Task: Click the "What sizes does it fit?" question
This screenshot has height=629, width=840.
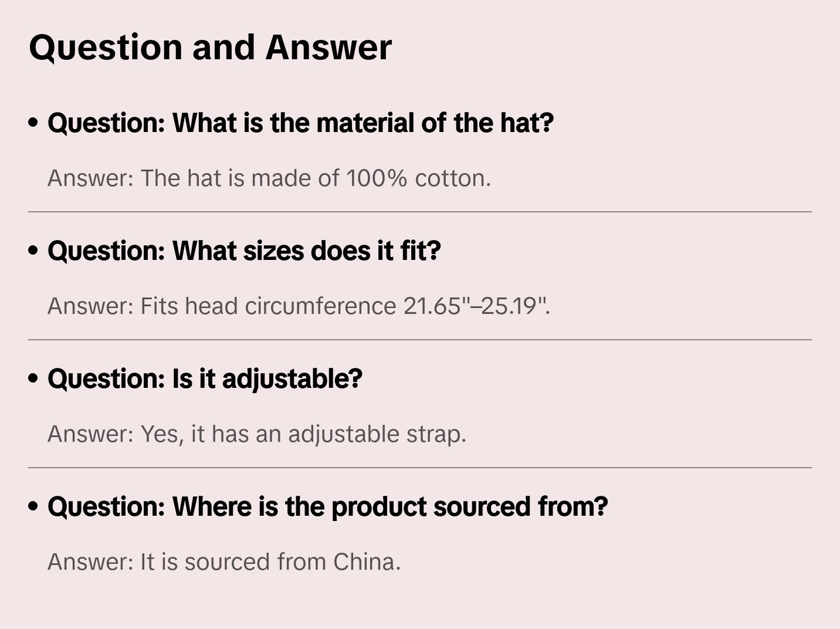Action: click(x=244, y=251)
